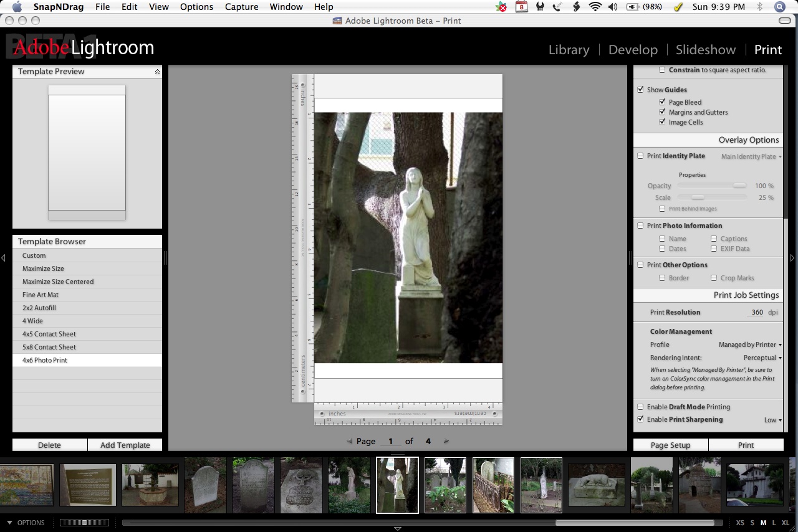
Task: Open Spotlight search in the menu bar
Action: point(779,7)
